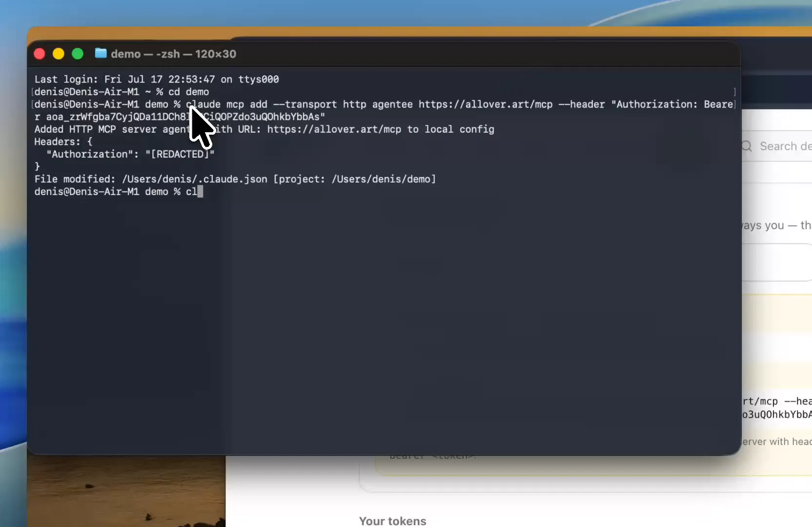Click the "Authorization": "[REDACTED]" line
Image resolution: width=812 pixels, height=527 pixels.
(x=130, y=154)
